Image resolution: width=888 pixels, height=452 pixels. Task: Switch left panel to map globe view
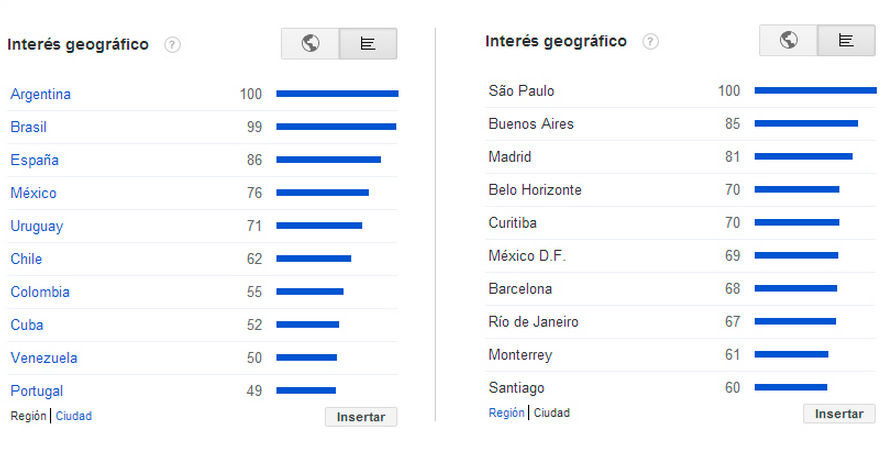(x=310, y=44)
